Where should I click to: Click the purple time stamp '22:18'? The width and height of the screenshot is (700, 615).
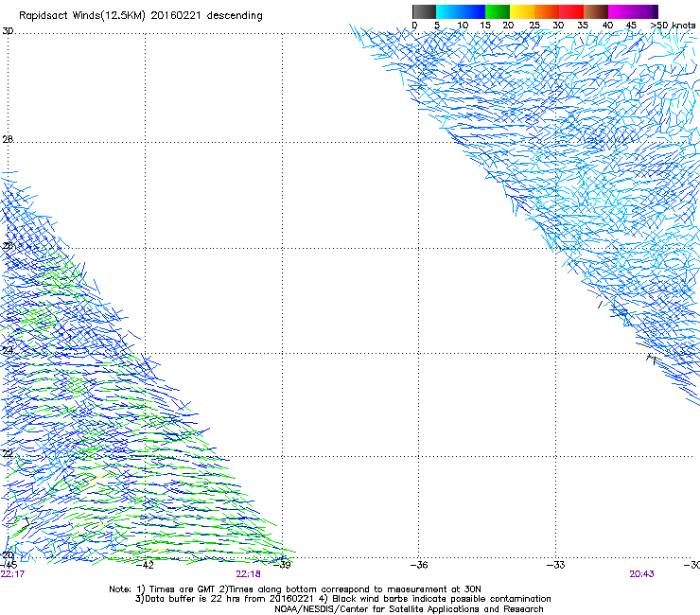[x=248, y=574]
